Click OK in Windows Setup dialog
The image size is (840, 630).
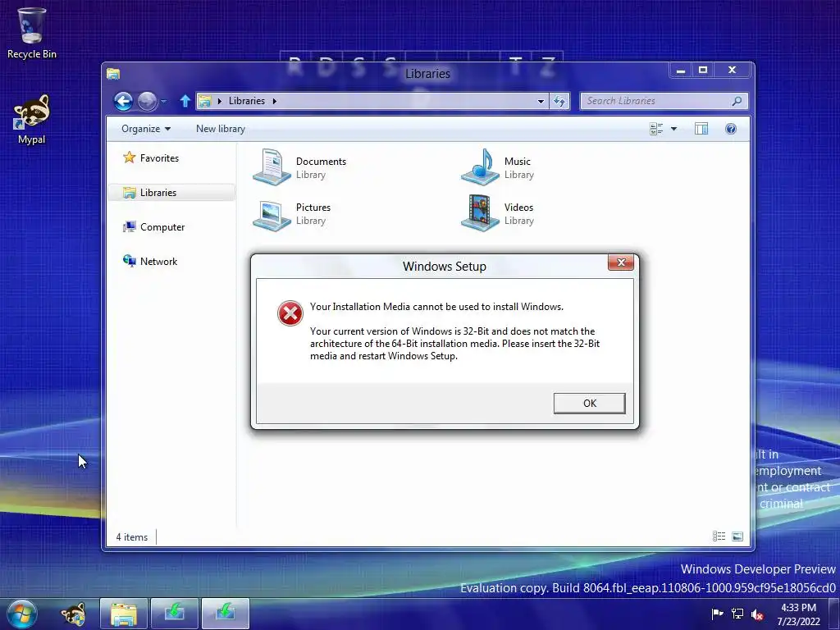pyautogui.click(x=589, y=404)
